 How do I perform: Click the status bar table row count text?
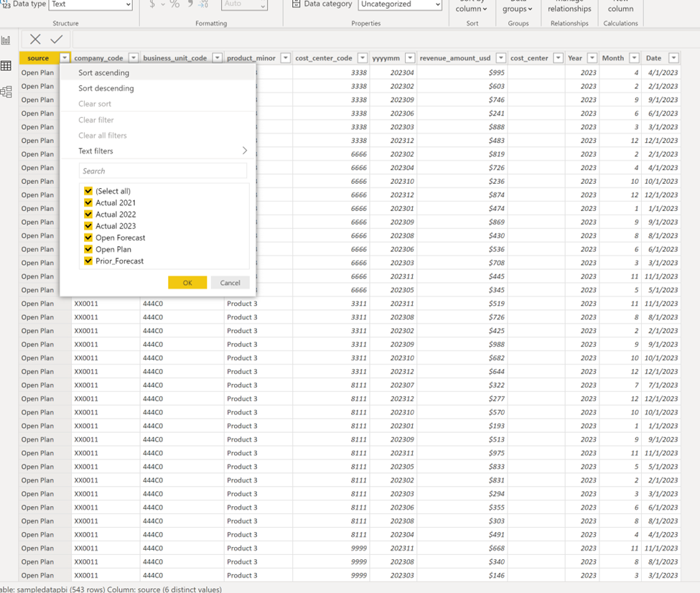(111, 589)
